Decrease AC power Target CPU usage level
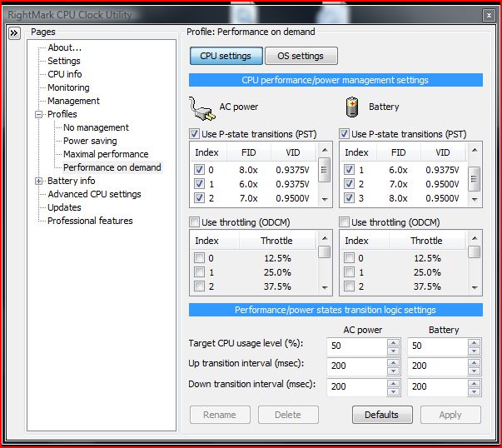502x448 pixels. coord(393,351)
